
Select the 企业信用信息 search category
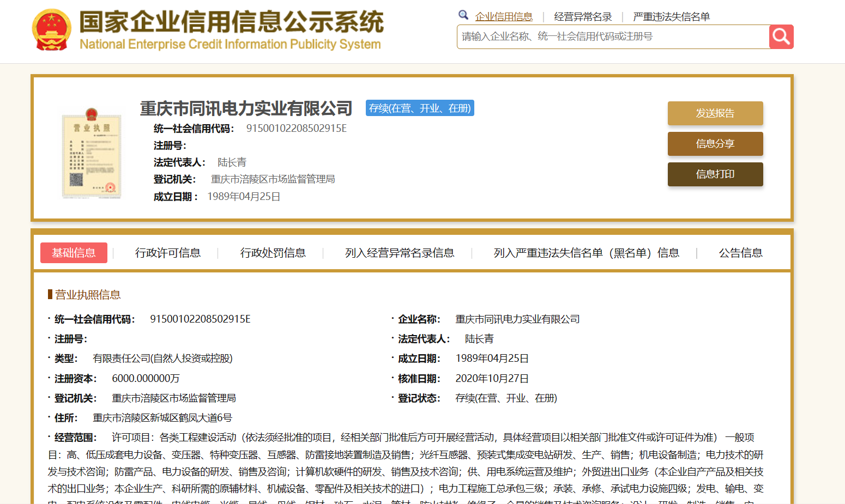tap(504, 17)
